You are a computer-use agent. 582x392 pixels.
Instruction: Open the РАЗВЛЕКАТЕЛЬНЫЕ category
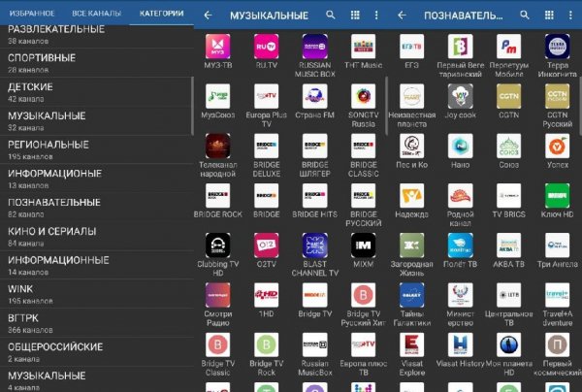96,36
